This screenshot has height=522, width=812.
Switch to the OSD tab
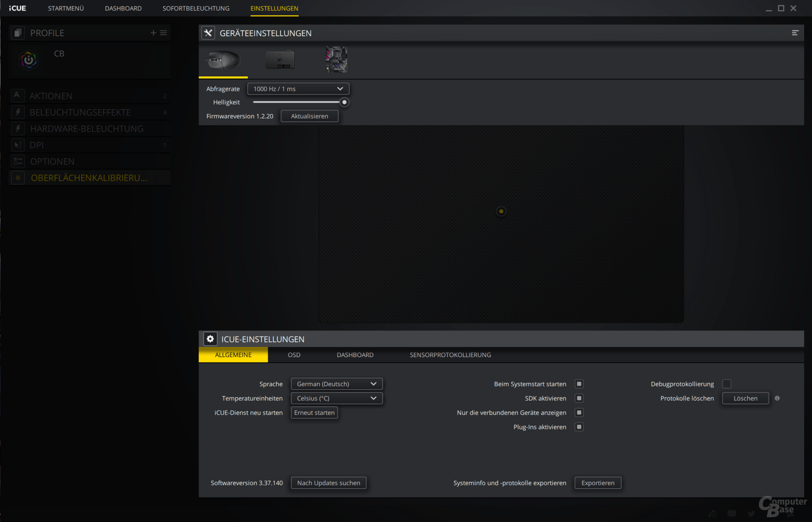click(294, 355)
